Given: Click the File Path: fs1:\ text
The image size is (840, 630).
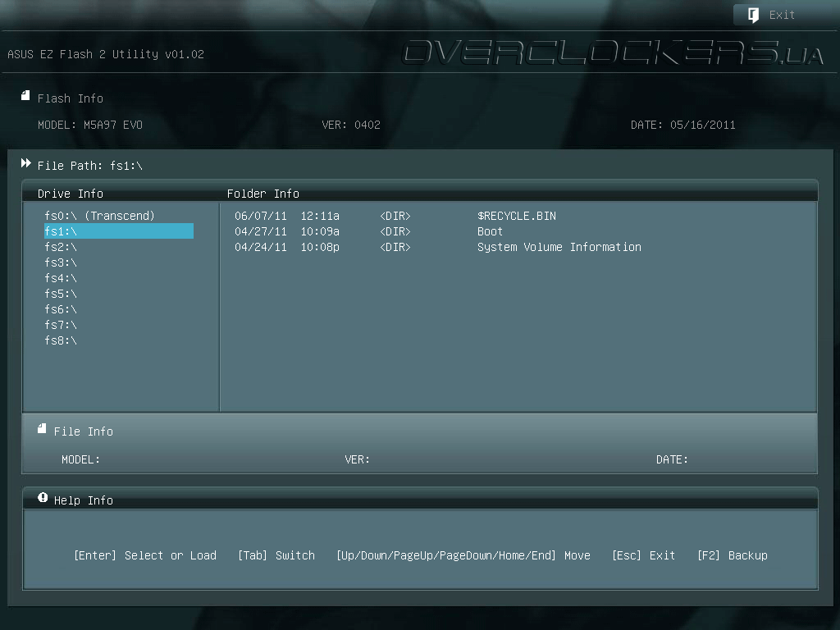Looking at the screenshot, I should tap(90, 166).
